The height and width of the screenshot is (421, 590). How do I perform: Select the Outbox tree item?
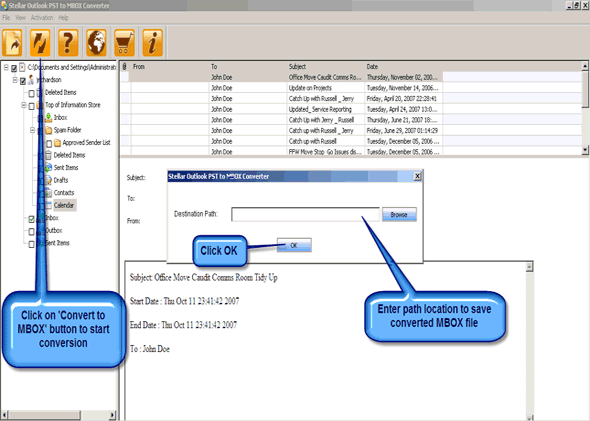pos(53,230)
